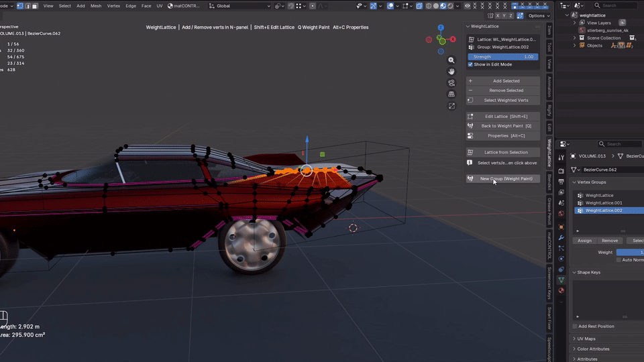Toggle show gizmo button

[x=373, y=6]
